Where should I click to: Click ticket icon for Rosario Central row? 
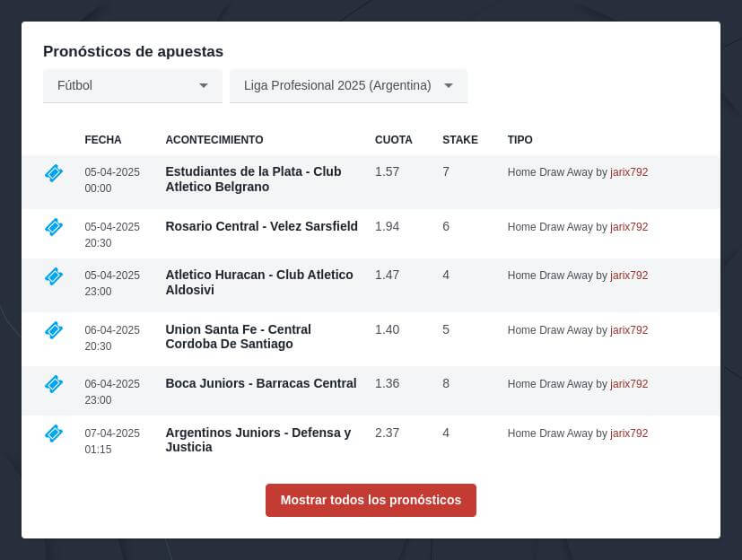(54, 227)
